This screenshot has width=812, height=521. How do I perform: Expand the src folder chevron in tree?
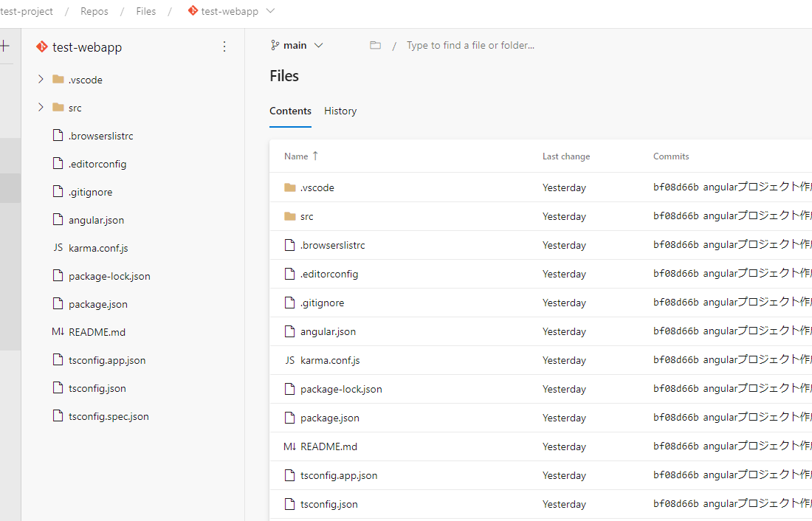tap(41, 108)
